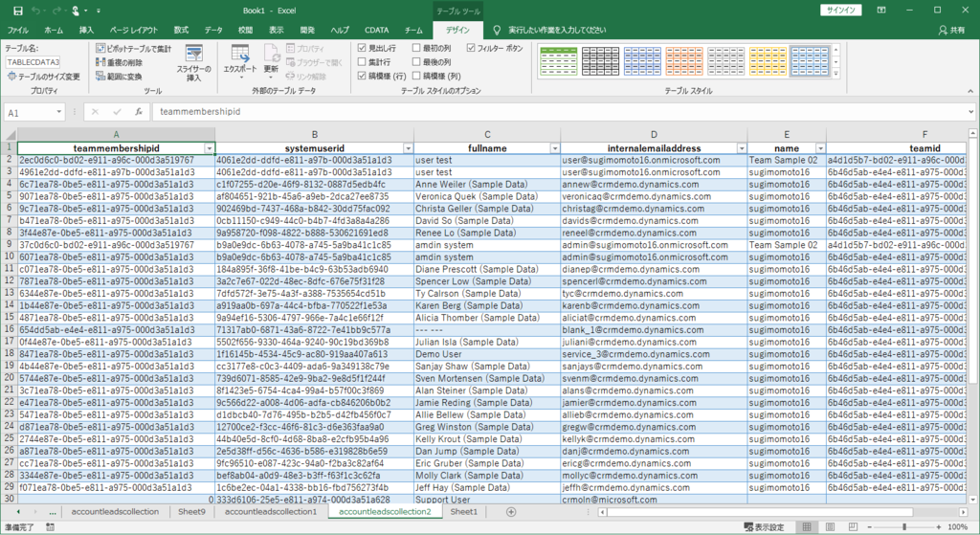
Task: Click the Redo arrow icon
Action: (55, 11)
